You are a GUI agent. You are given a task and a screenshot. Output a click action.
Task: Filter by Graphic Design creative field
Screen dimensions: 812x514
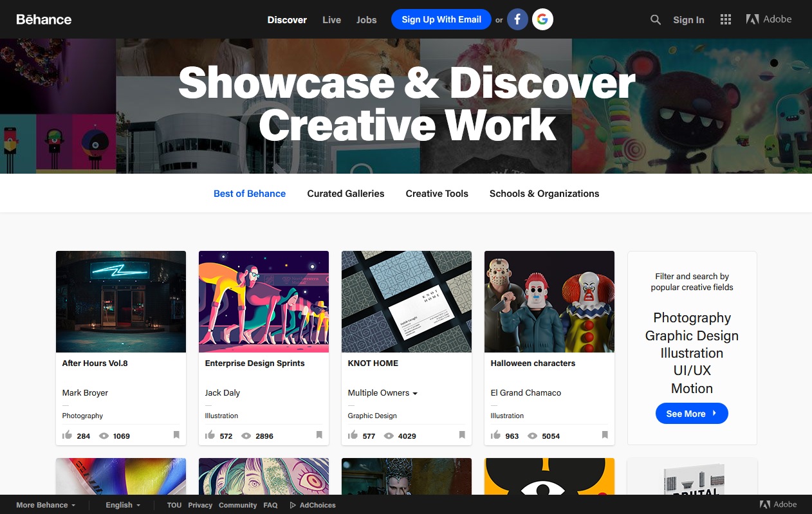pyautogui.click(x=692, y=336)
